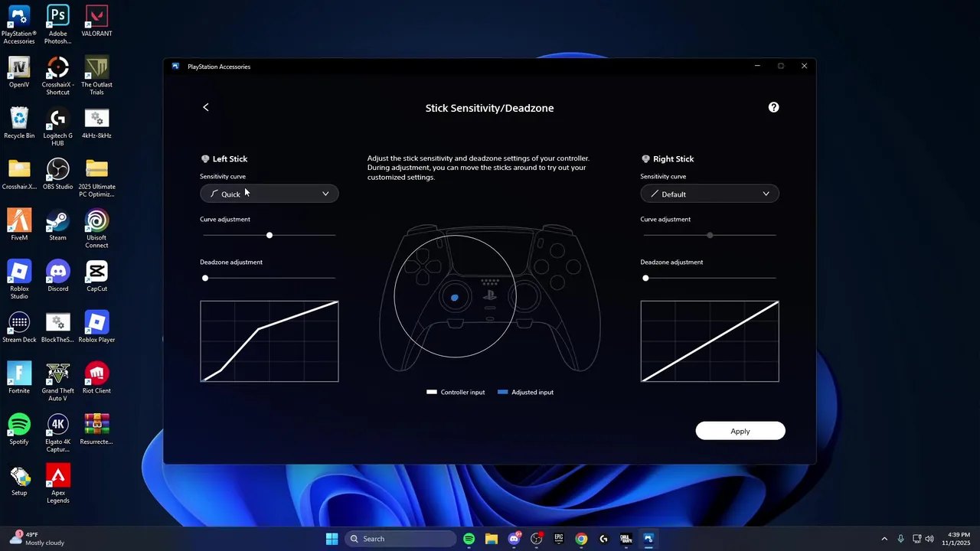Open Logitech G HUB from the taskbar
The height and width of the screenshot is (551, 980).
click(603, 539)
